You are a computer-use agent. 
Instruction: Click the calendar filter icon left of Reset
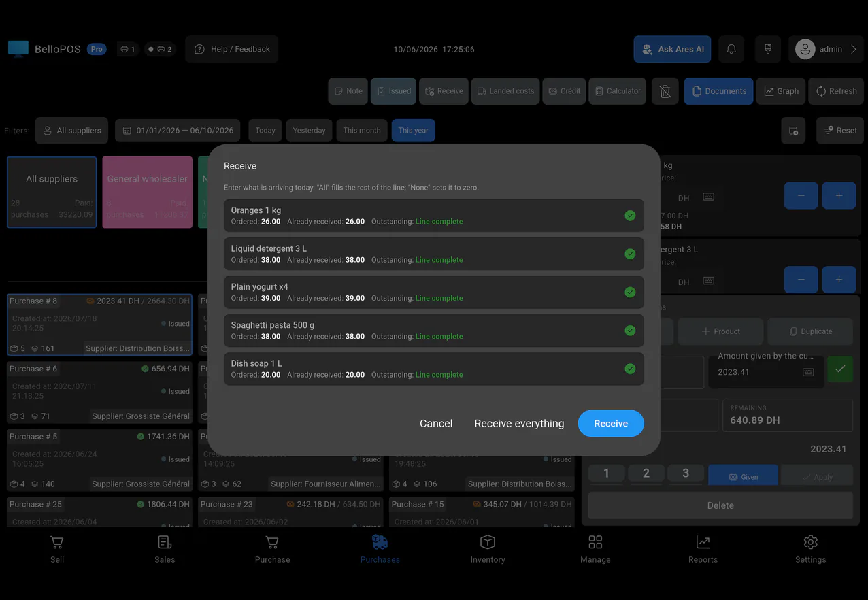pyautogui.click(x=793, y=131)
